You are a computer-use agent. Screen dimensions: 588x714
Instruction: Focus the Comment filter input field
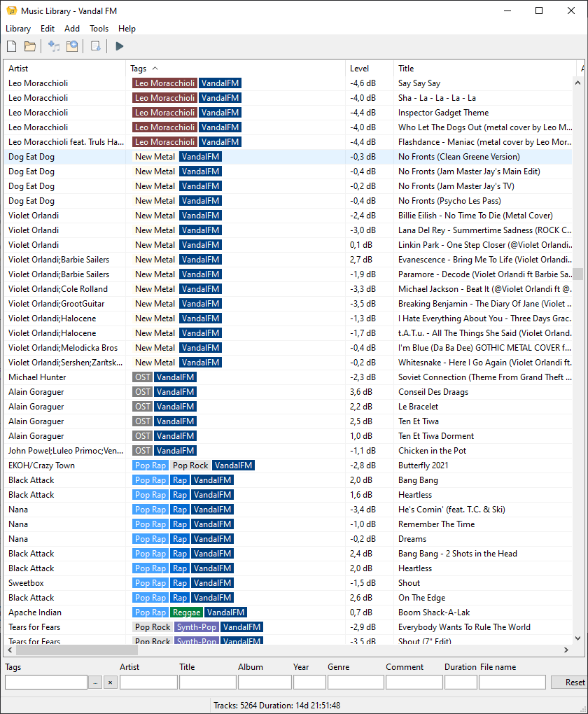(414, 682)
